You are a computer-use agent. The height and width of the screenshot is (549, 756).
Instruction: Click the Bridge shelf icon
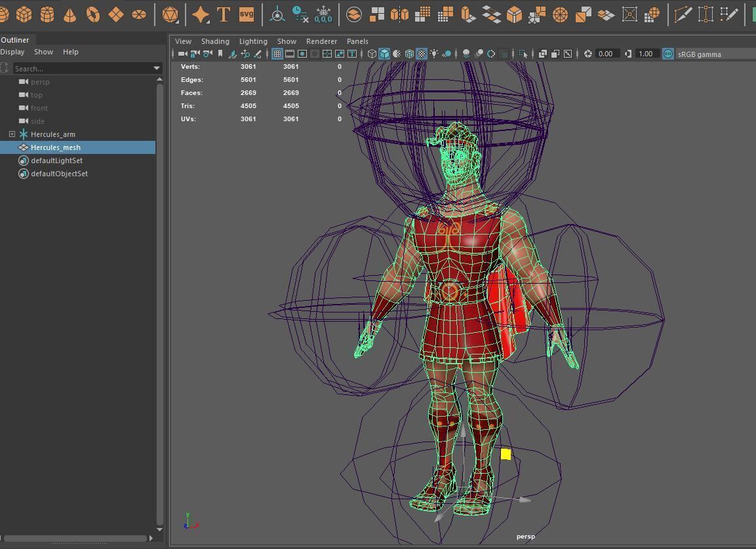491,15
